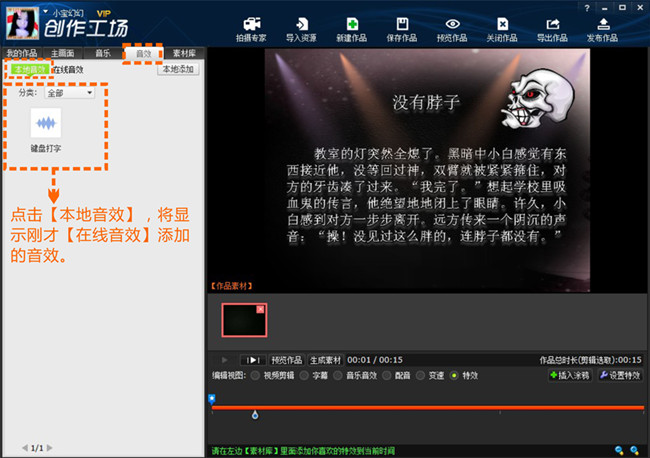Preview the project with 预览作品 eye icon
The width and height of the screenshot is (650, 458).
click(452, 28)
